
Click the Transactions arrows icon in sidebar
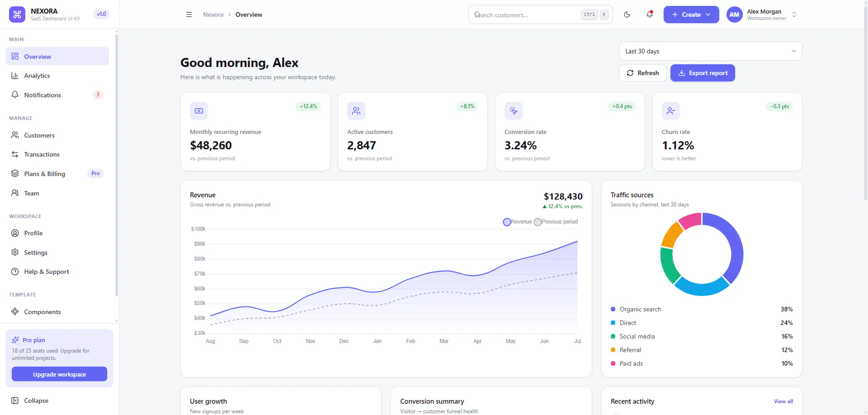coord(15,154)
